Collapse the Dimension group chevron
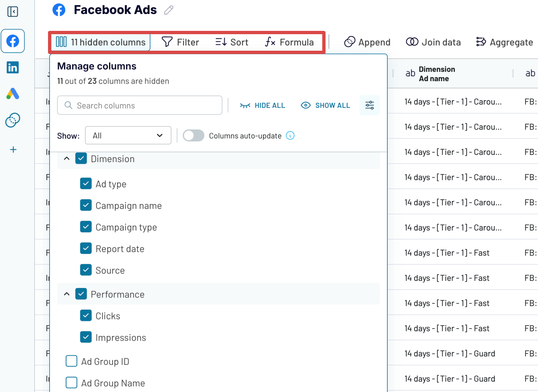The width and height of the screenshot is (538, 392). pos(67,159)
